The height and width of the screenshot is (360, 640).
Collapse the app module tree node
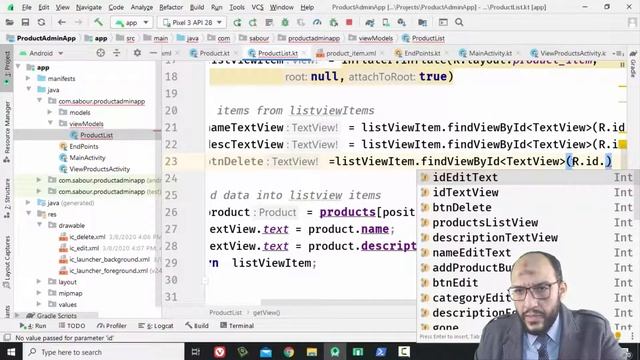pyautogui.click(x=18, y=67)
